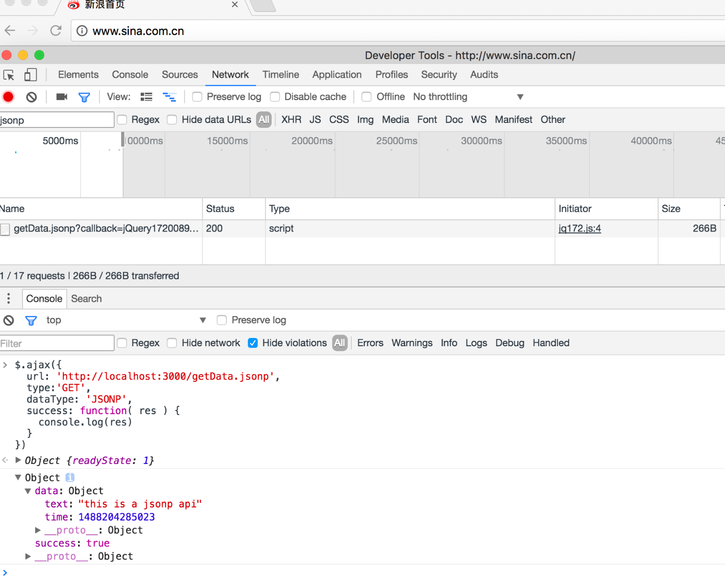Uncheck Hide violations in console
This screenshot has height=588, width=725.
253,343
